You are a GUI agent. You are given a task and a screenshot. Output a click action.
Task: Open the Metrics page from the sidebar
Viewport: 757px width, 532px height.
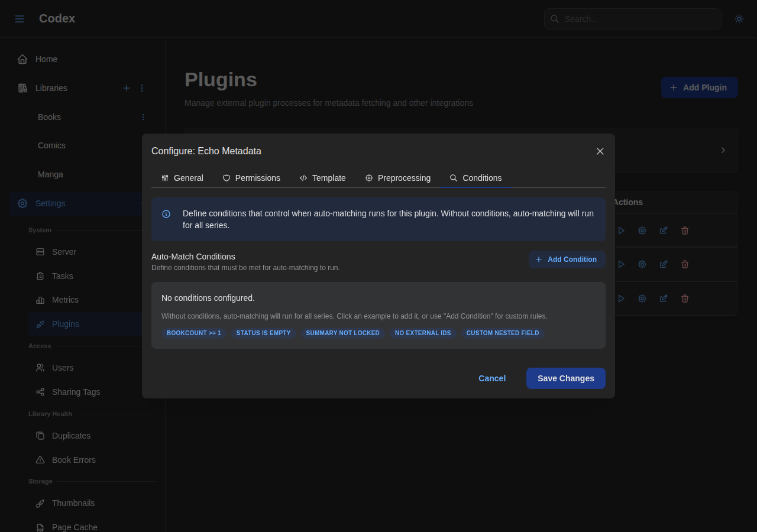[x=65, y=300]
